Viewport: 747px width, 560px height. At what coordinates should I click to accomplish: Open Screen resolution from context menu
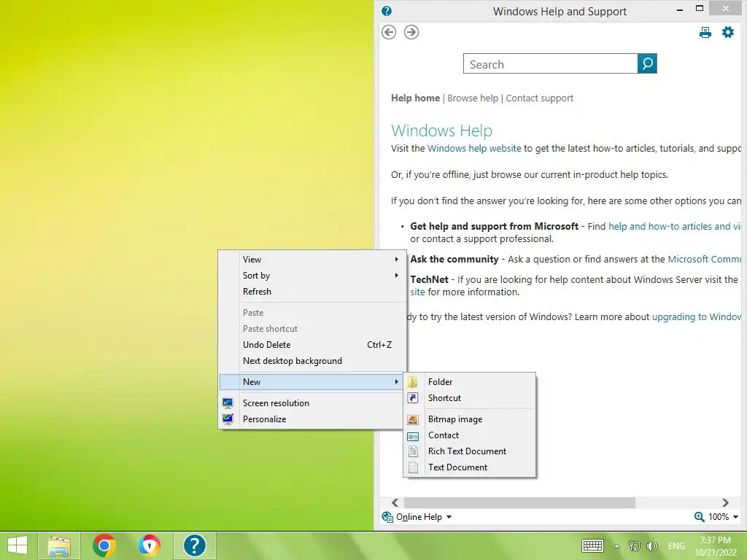311,402
